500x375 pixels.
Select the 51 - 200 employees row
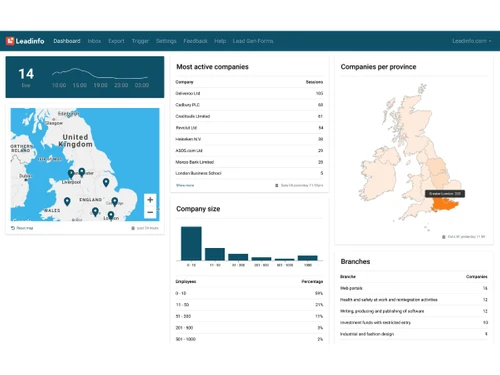(249, 316)
